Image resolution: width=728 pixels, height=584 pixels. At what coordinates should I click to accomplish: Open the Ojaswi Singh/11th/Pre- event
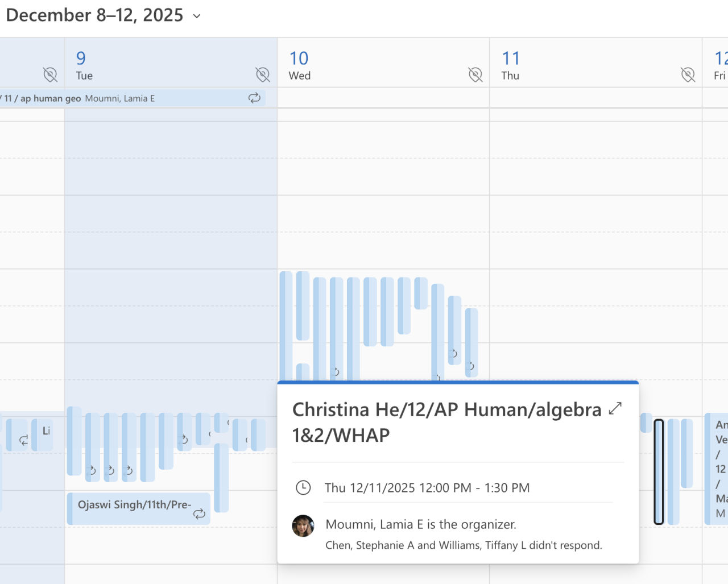pos(134,505)
